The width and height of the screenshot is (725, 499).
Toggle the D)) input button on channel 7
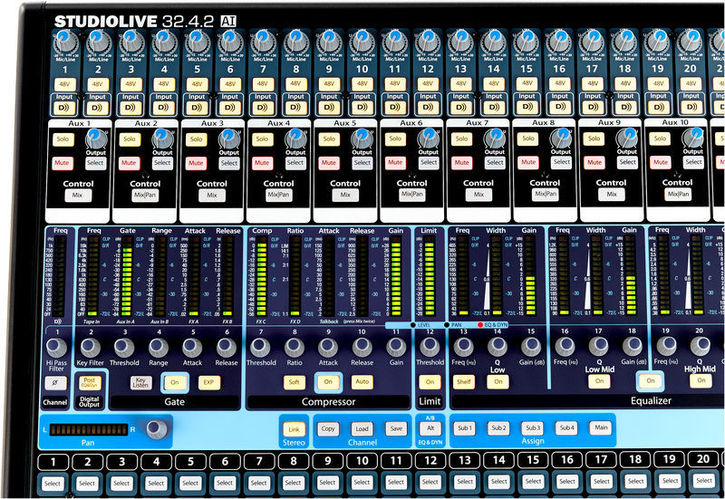pos(263,107)
